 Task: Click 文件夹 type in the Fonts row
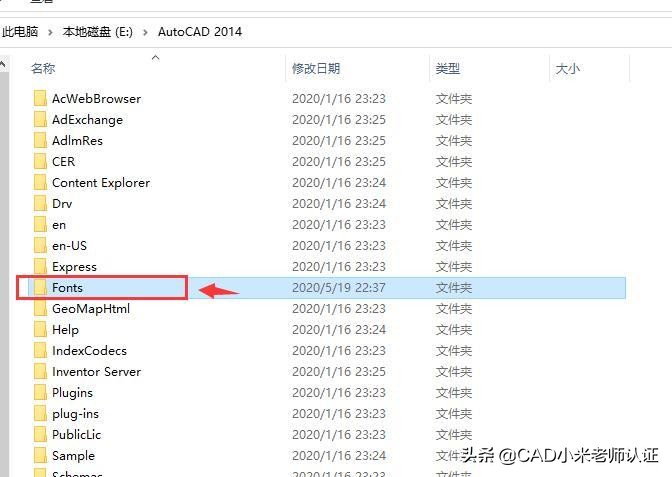pyautogui.click(x=453, y=288)
